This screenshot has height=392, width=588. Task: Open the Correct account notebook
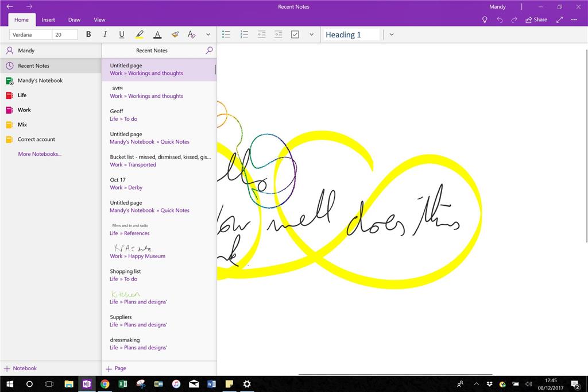coord(51,139)
